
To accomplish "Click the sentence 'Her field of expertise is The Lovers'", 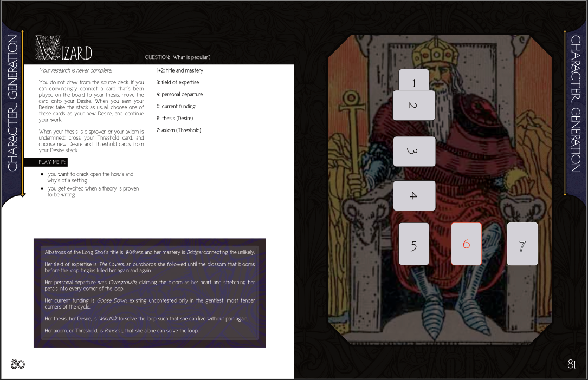I will pos(150,267).
